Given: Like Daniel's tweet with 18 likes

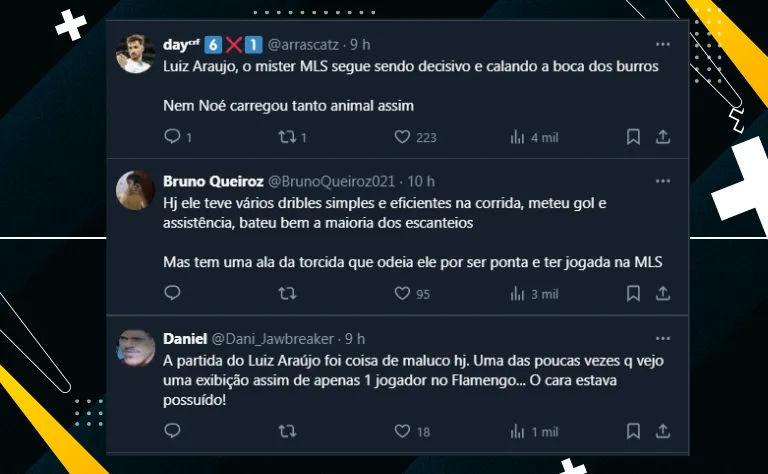Looking at the screenshot, I should coord(403,431).
